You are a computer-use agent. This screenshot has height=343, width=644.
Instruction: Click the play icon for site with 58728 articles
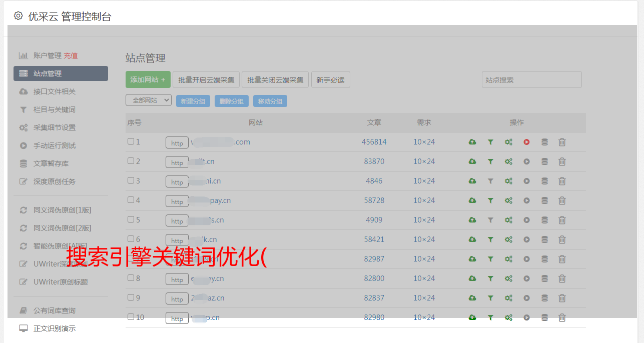click(x=526, y=200)
